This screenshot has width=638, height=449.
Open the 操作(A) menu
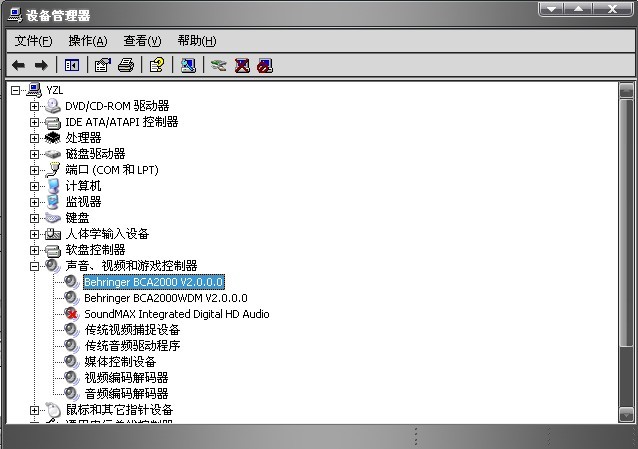[88, 41]
